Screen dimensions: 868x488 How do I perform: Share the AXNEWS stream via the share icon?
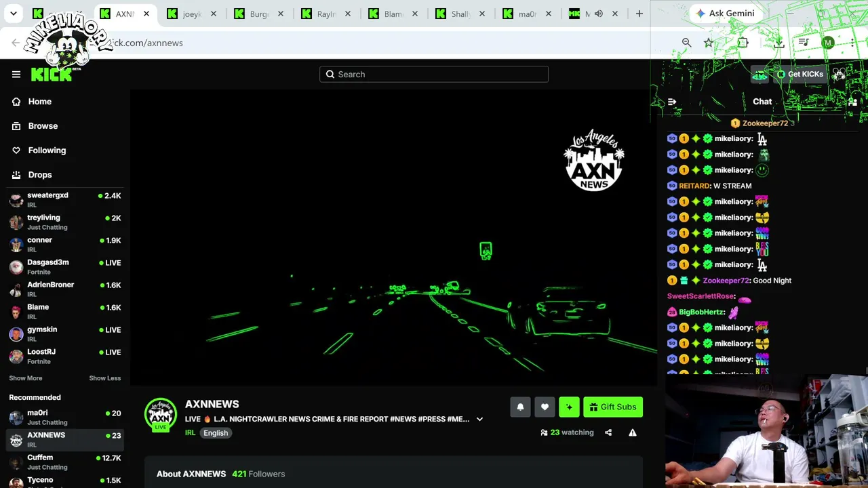pos(608,432)
